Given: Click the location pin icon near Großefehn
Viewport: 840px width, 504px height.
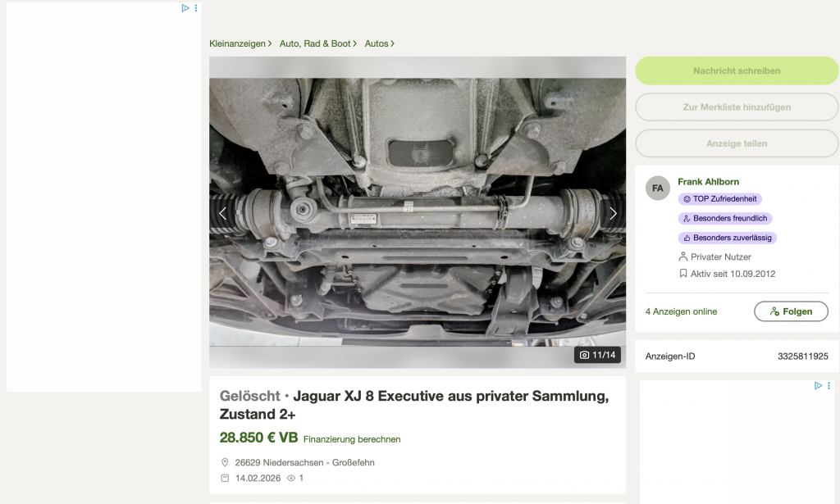Looking at the screenshot, I should click(225, 462).
